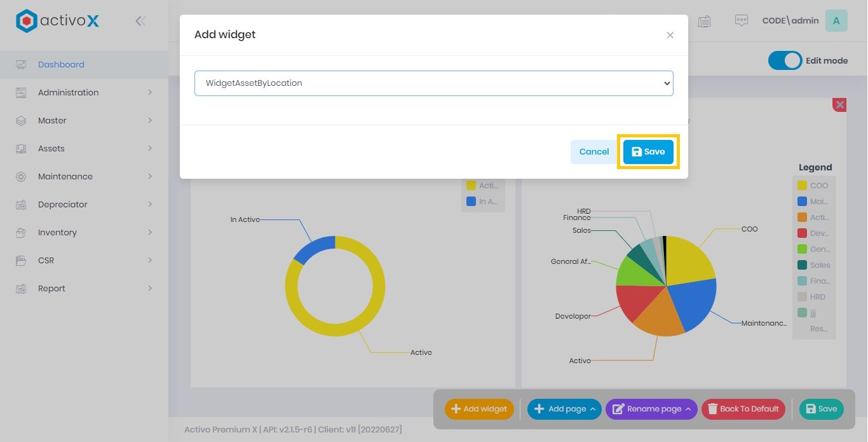
Task: Open the WidgetAssetByLocation dropdown
Action: coord(433,83)
